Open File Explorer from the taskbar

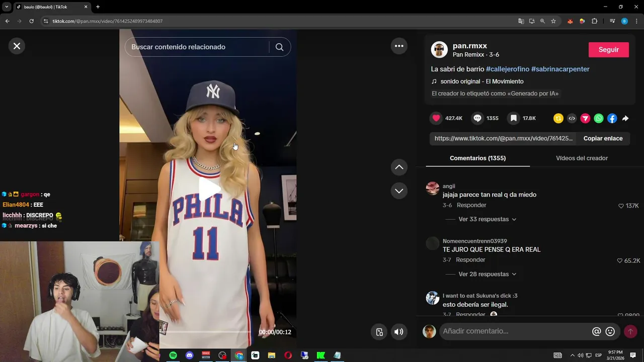[272, 355]
